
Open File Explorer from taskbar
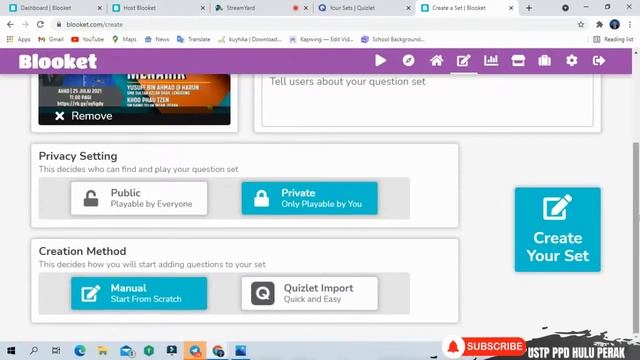(102, 351)
